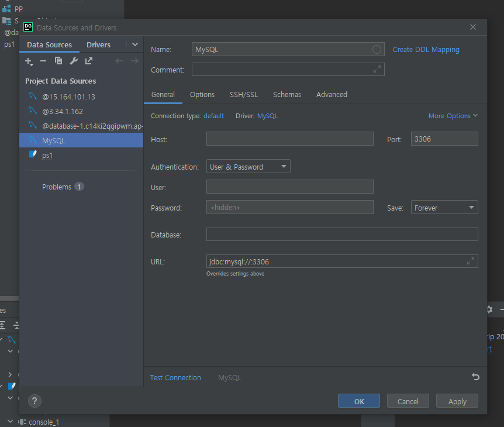The width and height of the screenshot is (504, 427).
Task: Show hidden tabs chevron dropdown
Action: coord(135,44)
